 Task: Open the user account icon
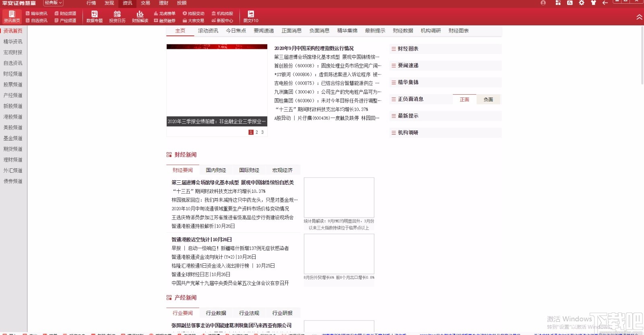click(x=543, y=3)
